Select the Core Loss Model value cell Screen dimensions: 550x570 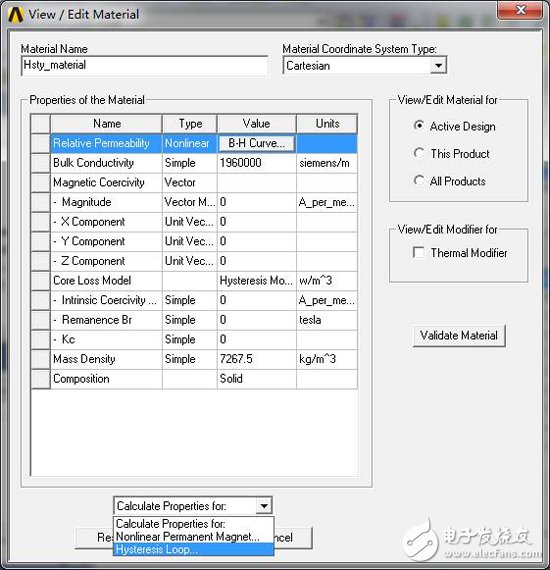click(257, 281)
